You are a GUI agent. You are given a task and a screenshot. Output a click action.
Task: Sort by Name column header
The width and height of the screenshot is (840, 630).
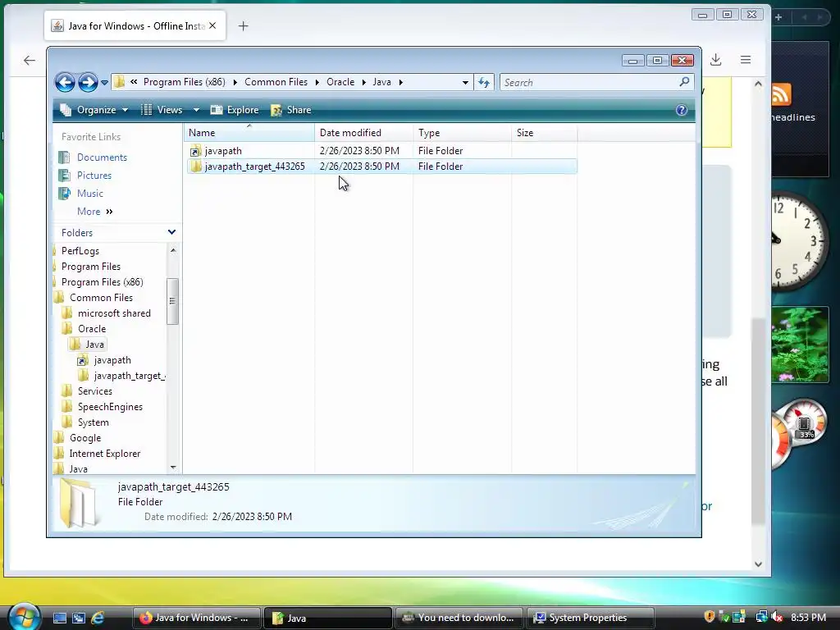tap(249, 133)
